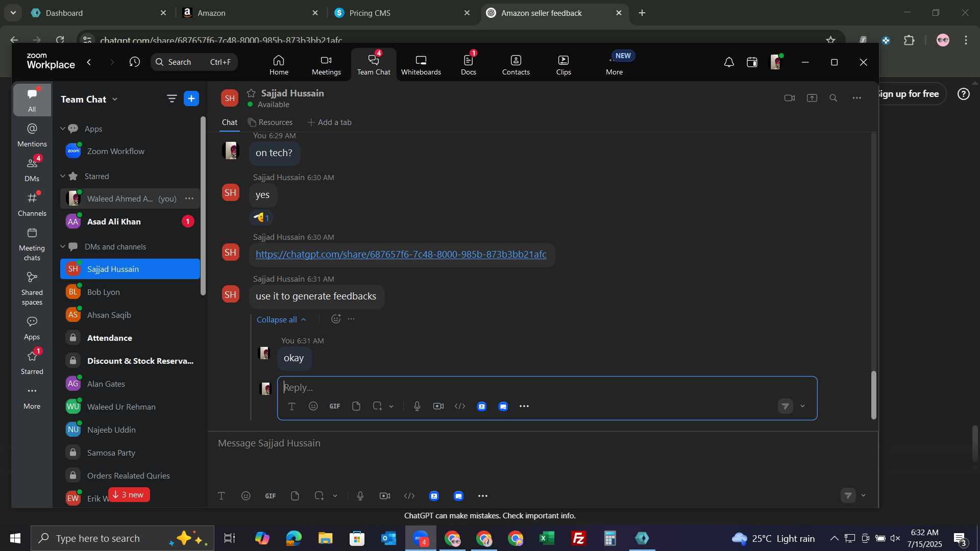Open more options for Waleed Ahmed chat
Viewport: 980px width, 551px height.
[x=189, y=198]
